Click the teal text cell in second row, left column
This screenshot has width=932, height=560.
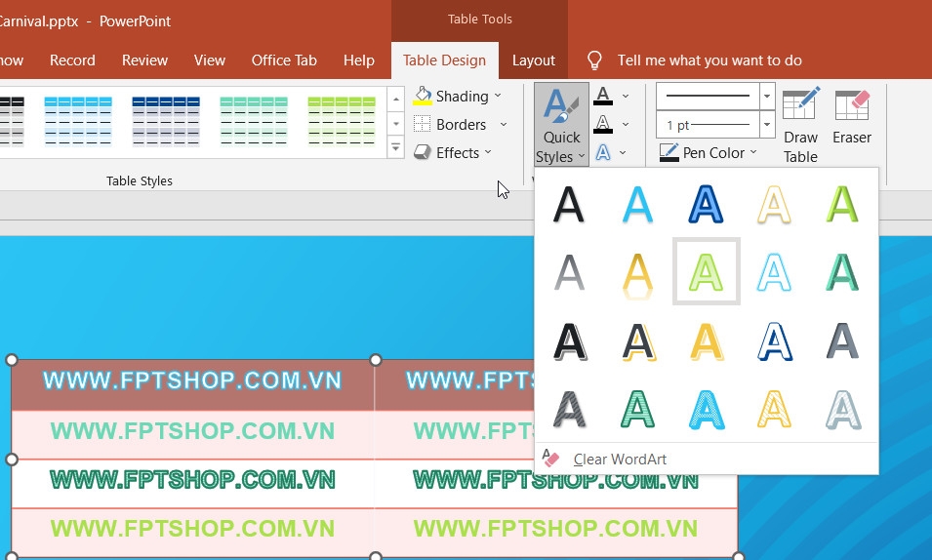click(192, 431)
